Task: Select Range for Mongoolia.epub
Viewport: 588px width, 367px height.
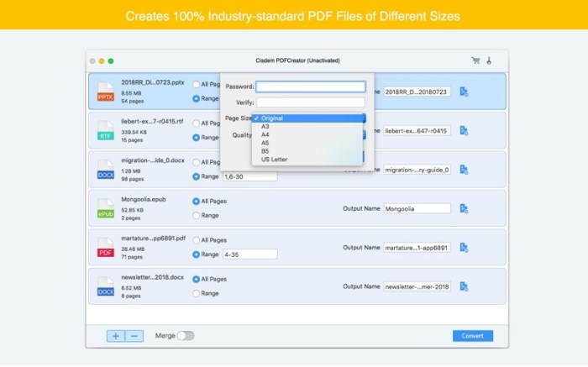Action: coord(196,216)
